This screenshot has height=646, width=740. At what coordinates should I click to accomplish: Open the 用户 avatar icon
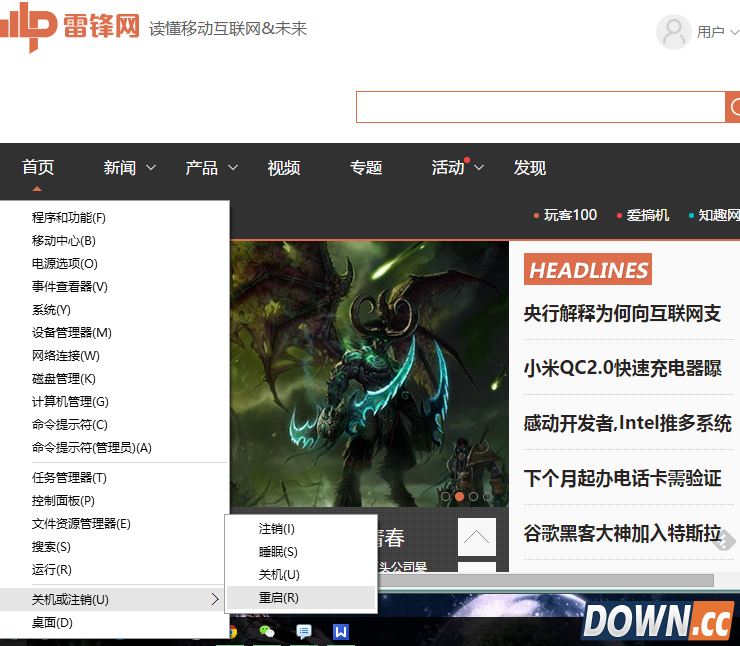point(673,32)
